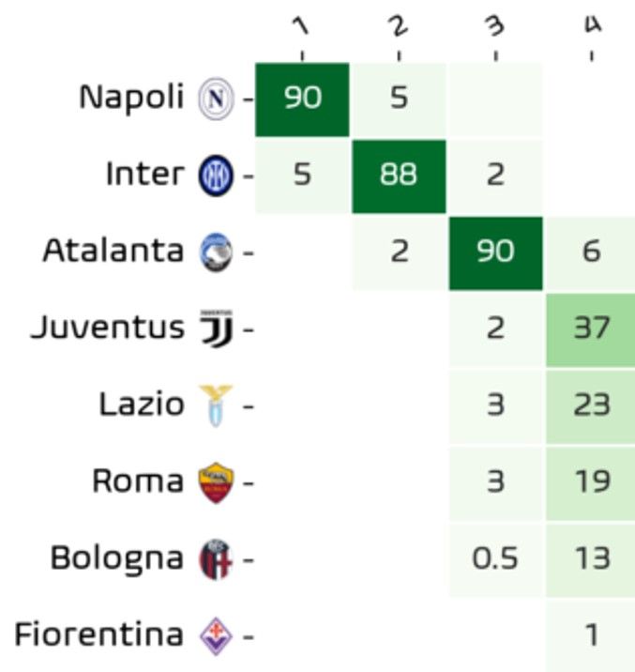Click the Roma 19 cell

point(591,482)
